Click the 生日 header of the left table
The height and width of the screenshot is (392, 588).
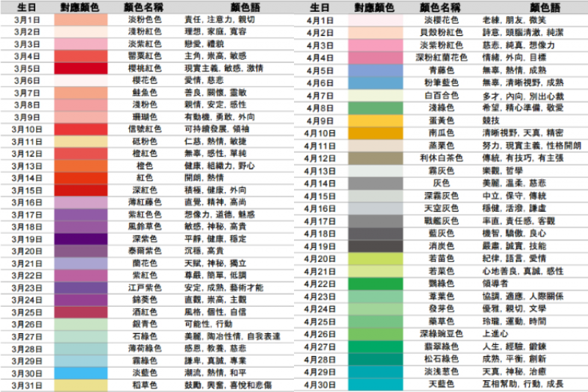(26, 7)
